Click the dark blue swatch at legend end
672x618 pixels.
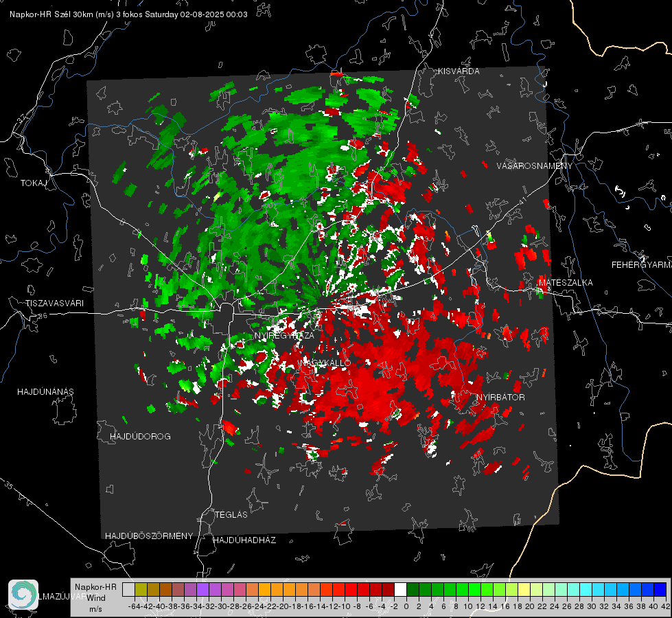click(x=660, y=590)
